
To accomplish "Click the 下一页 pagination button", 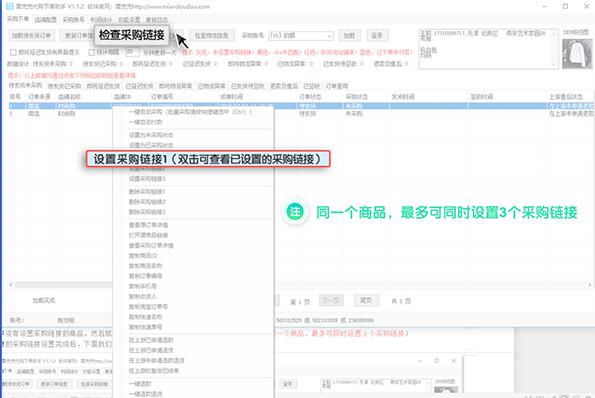I will point(331,300).
